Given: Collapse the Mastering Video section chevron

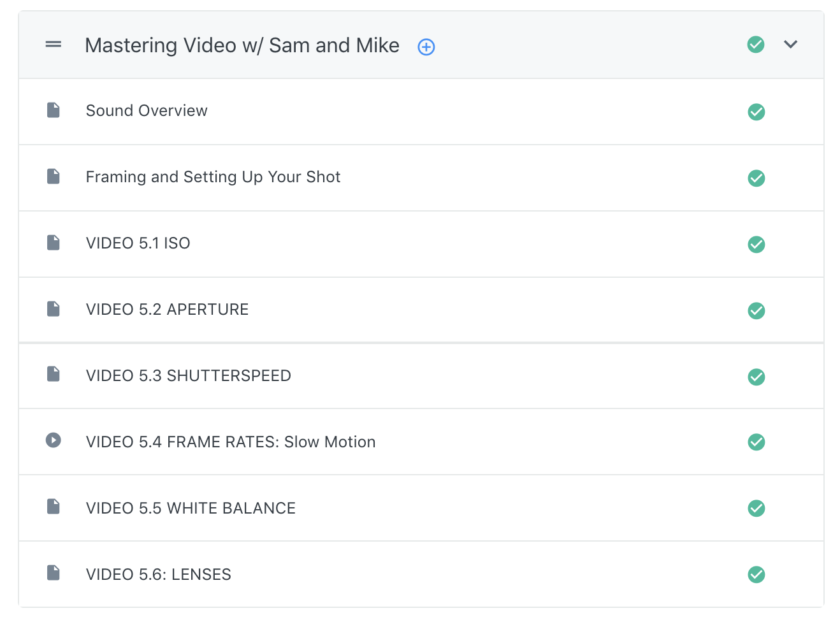Looking at the screenshot, I should tap(790, 45).
